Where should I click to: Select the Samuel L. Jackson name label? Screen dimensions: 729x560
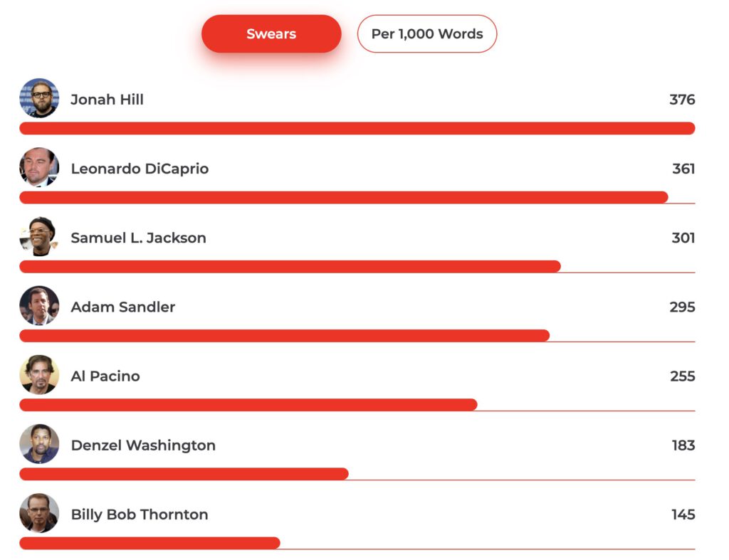[x=138, y=238]
